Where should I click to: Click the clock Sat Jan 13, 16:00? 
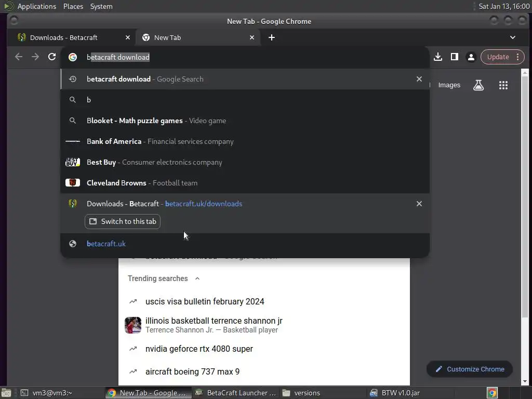[x=504, y=6]
